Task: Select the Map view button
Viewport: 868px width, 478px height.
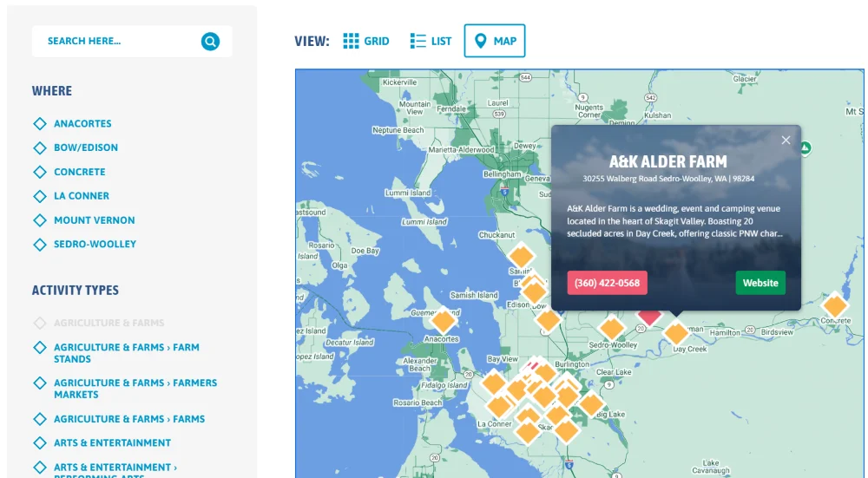Action: pos(495,41)
